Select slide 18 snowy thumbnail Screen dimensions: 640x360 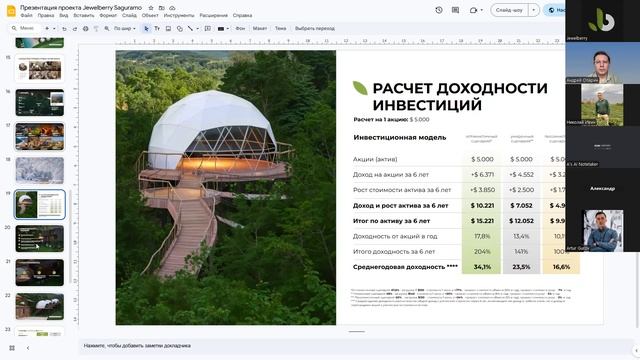(x=40, y=170)
